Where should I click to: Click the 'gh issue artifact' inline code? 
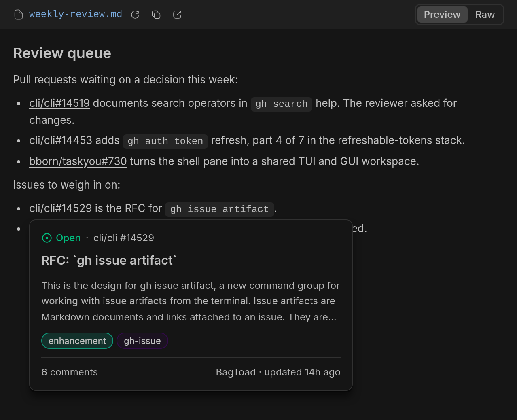click(220, 209)
